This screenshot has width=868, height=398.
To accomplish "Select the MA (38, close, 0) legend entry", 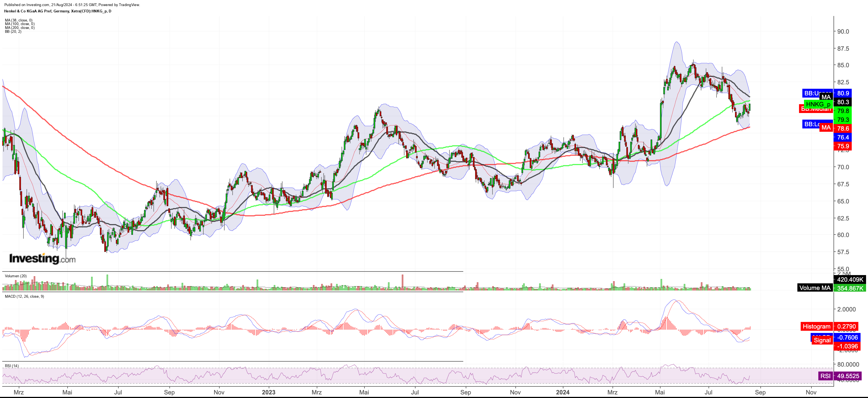I will tap(18, 20).
